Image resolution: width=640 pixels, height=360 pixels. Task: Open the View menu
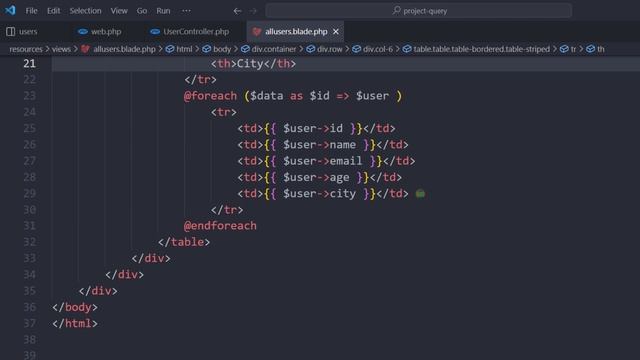[119, 11]
